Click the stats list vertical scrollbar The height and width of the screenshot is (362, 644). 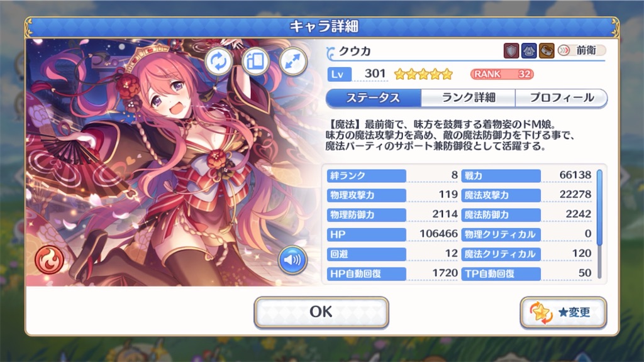pos(599,224)
